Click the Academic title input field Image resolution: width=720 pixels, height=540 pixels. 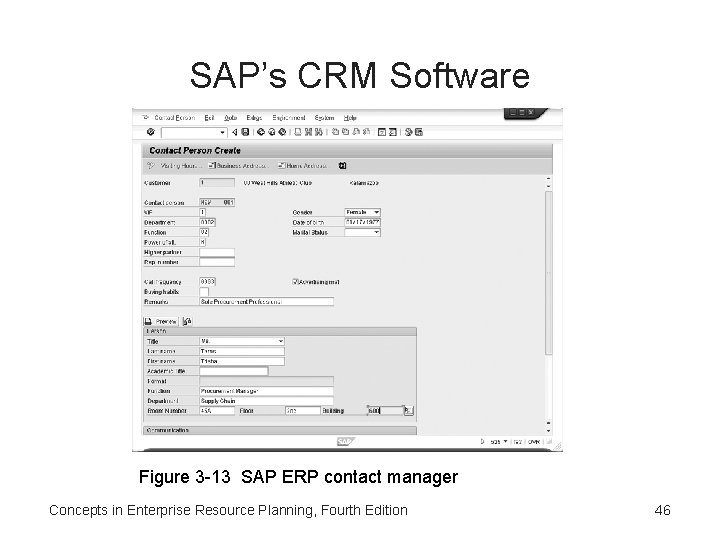pos(233,371)
